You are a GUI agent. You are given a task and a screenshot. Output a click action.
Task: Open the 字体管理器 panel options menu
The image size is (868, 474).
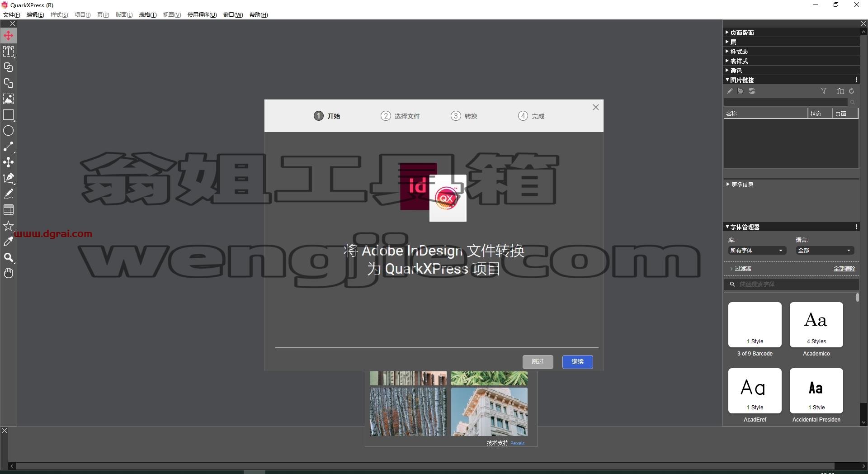856,227
